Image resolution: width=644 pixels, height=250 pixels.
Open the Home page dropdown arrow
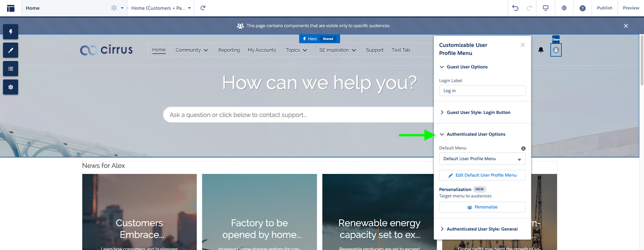122,8
